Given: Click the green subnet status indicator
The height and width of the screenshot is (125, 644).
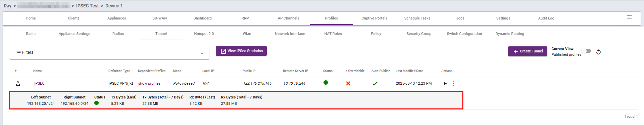Looking at the screenshot, I should click(x=97, y=103).
